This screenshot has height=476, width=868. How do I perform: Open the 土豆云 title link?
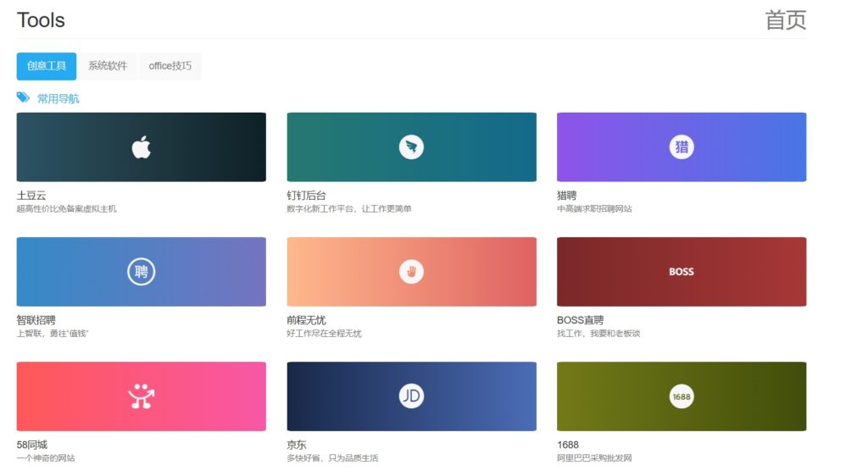31,195
